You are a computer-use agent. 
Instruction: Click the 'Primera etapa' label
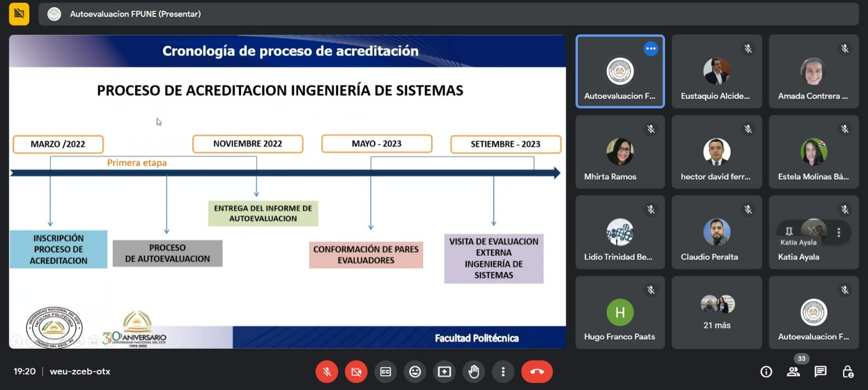pyautogui.click(x=137, y=163)
